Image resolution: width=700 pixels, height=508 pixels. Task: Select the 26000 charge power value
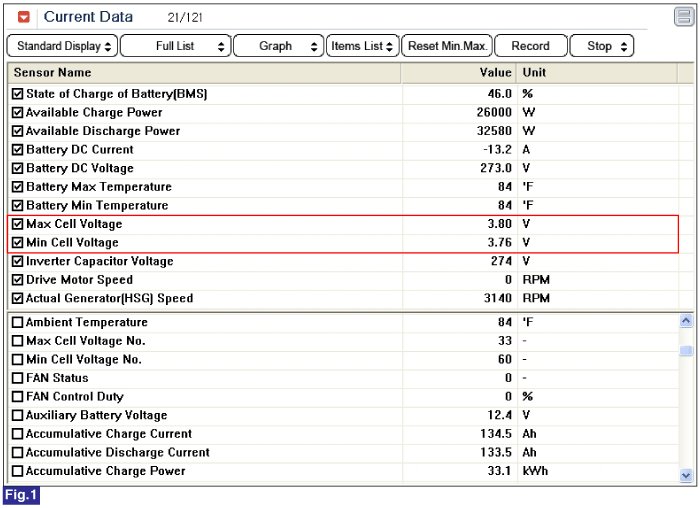(x=494, y=112)
